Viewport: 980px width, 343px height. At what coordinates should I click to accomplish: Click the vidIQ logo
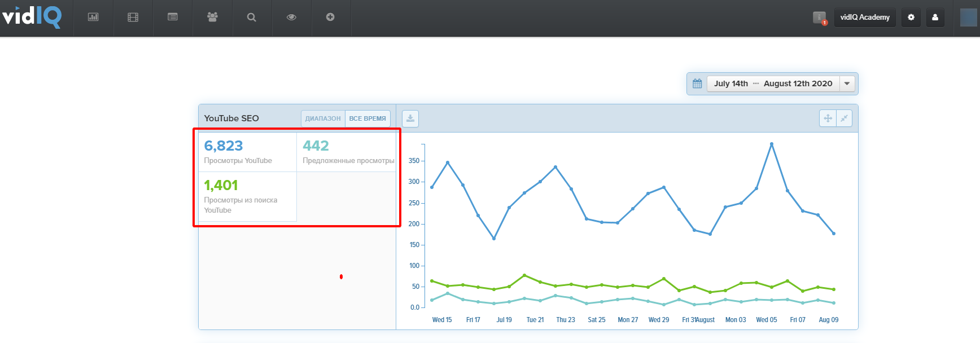pyautogui.click(x=32, y=17)
